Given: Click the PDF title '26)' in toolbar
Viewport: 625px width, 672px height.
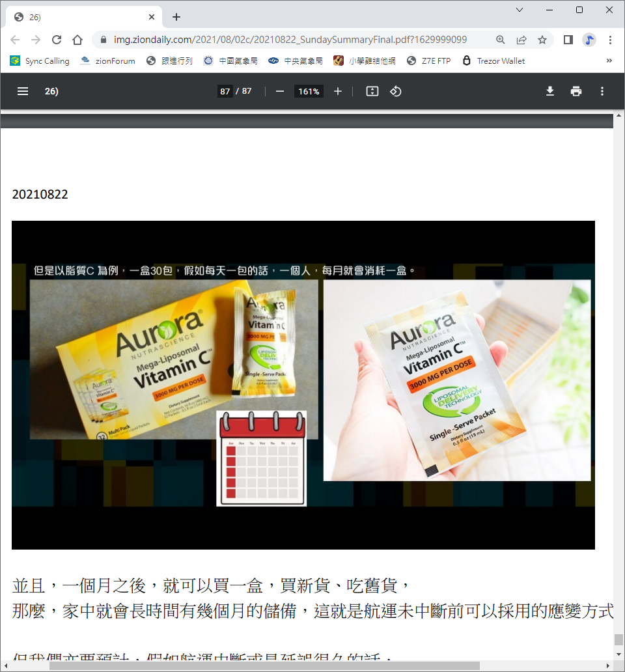Looking at the screenshot, I should [51, 91].
